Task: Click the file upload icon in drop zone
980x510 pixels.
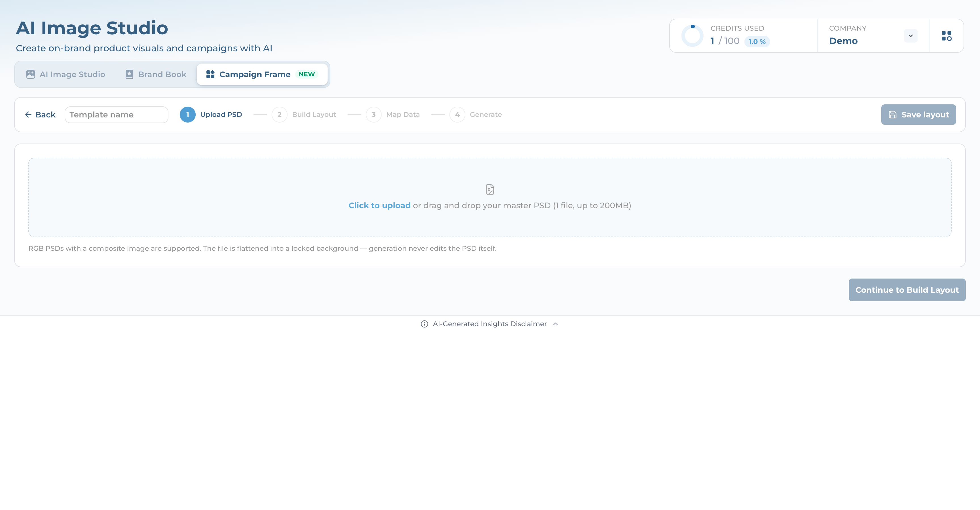Action: [x=490, y=189]
